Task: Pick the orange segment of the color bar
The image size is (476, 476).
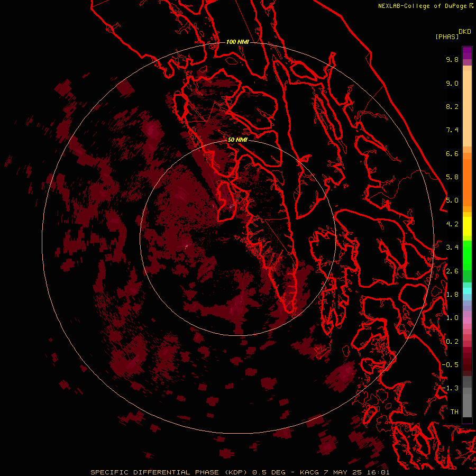Action: coord(467,183)
